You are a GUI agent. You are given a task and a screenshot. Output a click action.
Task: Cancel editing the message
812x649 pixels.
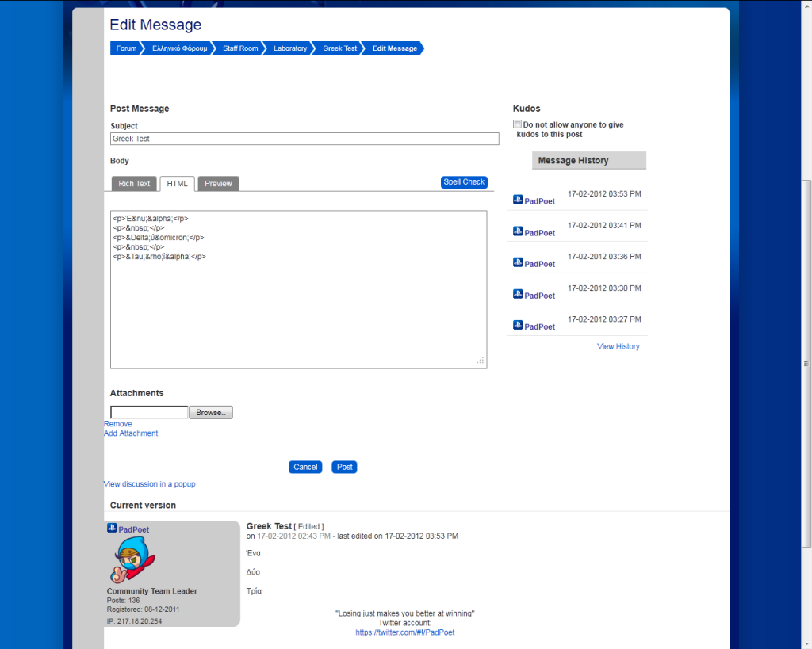click(305, 468)
